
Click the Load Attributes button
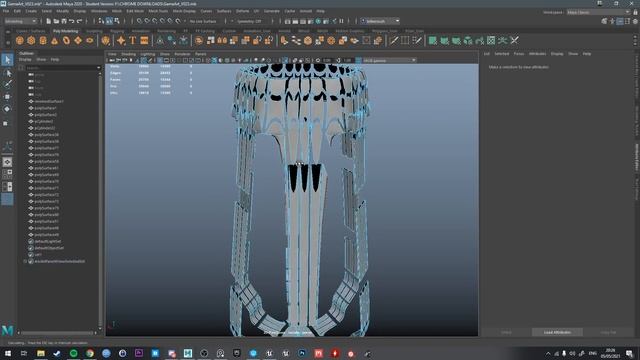pos(557,332)
